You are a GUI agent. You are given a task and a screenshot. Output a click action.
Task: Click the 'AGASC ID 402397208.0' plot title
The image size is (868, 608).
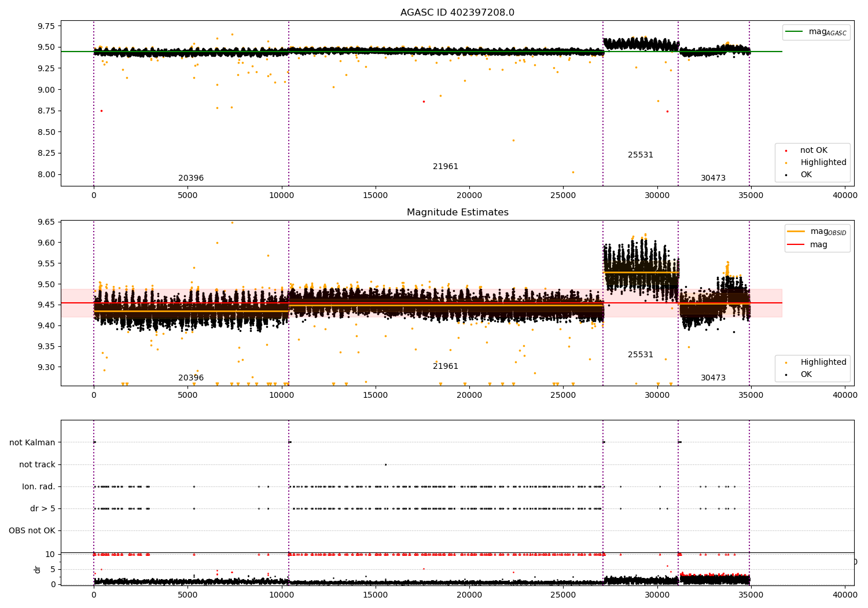click(457, 13)
